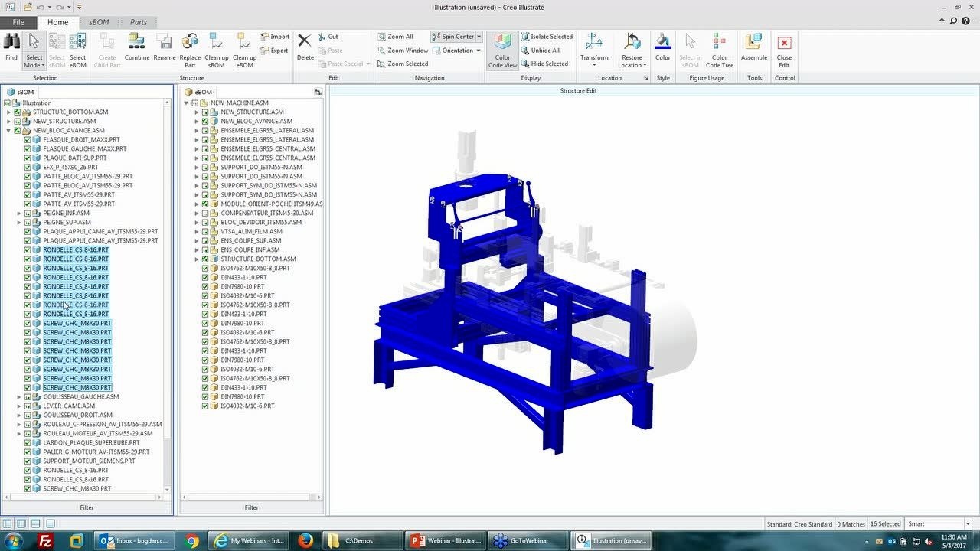Uncheck the FLASQUE_DROIT_MAXX.PRT checkbox
This screenshot has height=551, width=980.
28,140
